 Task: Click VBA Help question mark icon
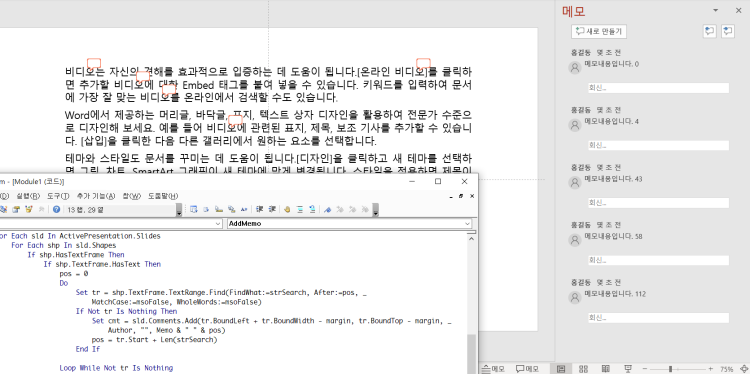point(56,209)
